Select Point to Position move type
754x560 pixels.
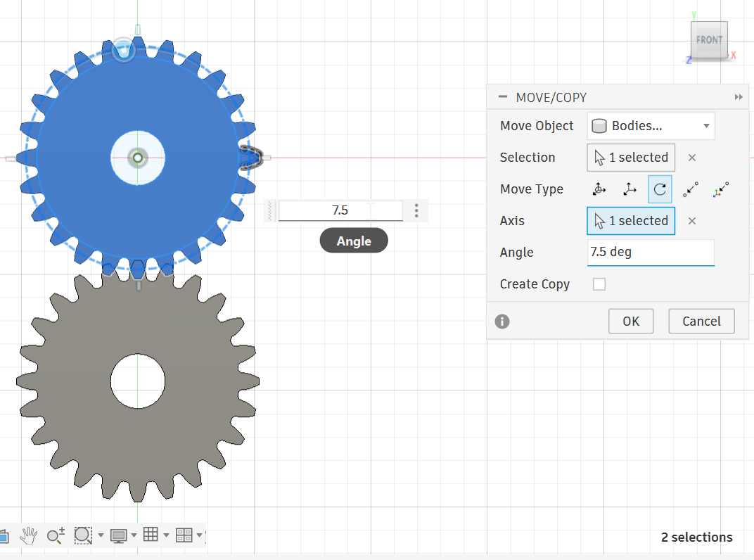pos(721,189)
